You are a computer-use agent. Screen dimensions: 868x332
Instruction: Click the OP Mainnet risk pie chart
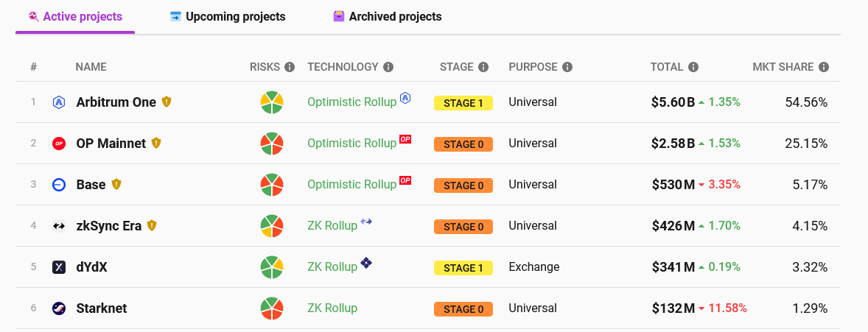click(x=272, y=144)
